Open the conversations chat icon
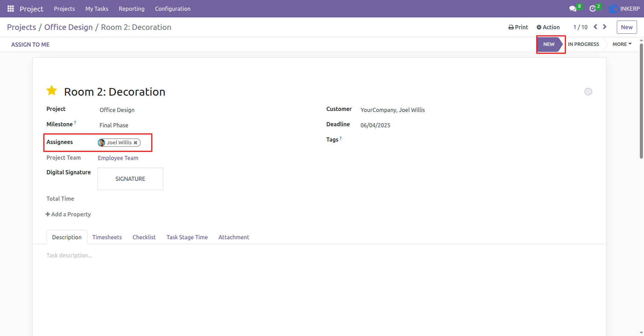 pos(573,9)
